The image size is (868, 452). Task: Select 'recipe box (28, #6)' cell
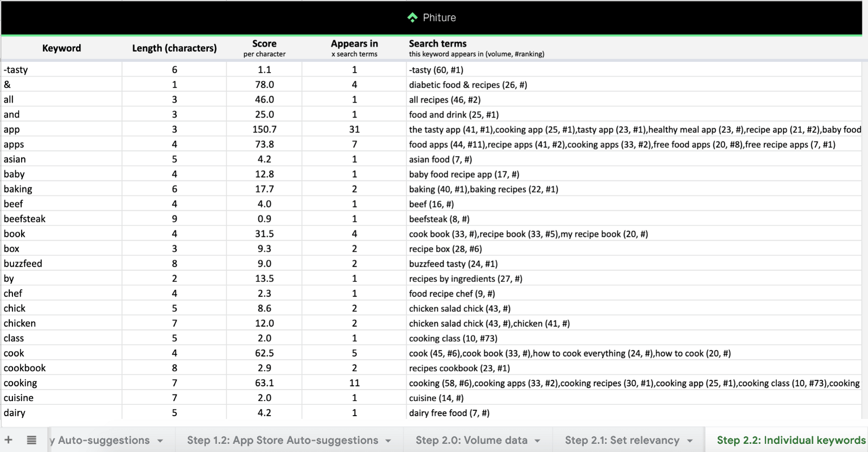[x=634, y=248]
